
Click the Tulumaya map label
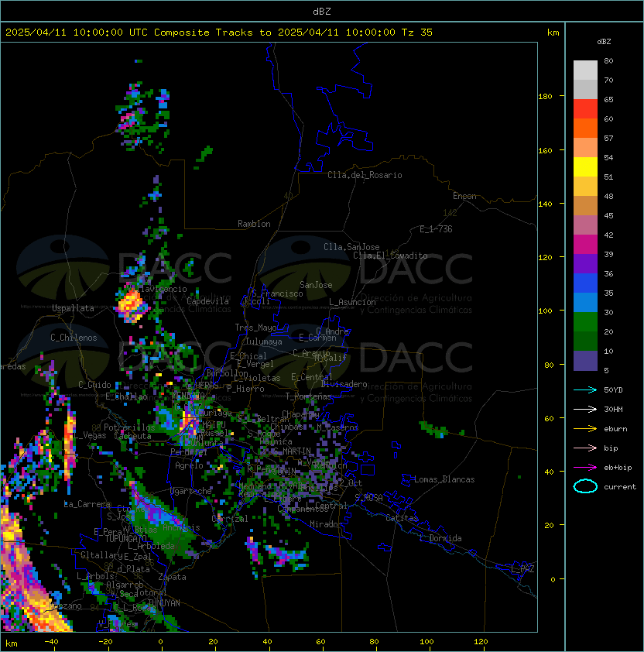pos(264,341)
